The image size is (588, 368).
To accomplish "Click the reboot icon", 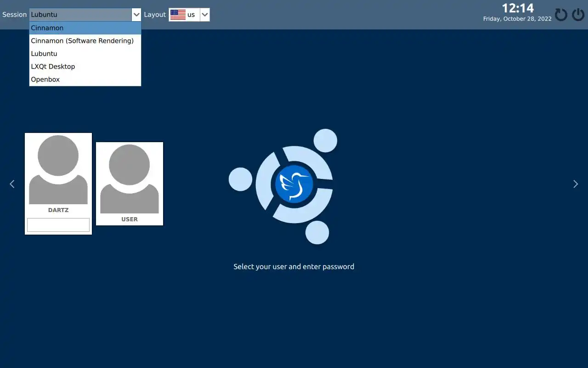I will [x=561, y=15].
